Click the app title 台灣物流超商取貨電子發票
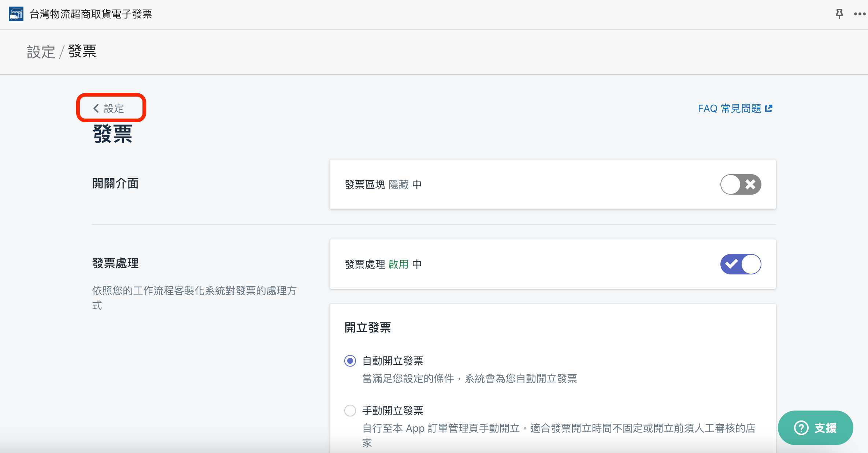Viewport: 868px width, 453px height. coord(91,14)
